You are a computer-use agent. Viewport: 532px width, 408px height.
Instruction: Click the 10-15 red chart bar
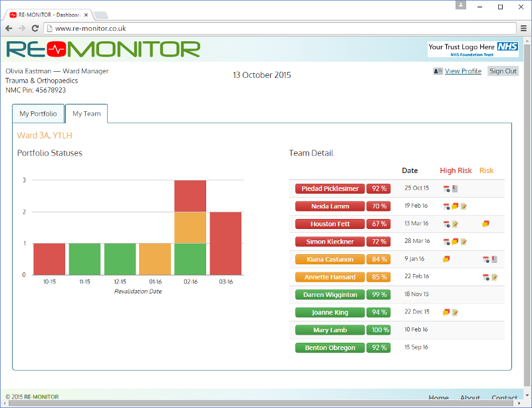pyautogui.click(x=49, y=259)
